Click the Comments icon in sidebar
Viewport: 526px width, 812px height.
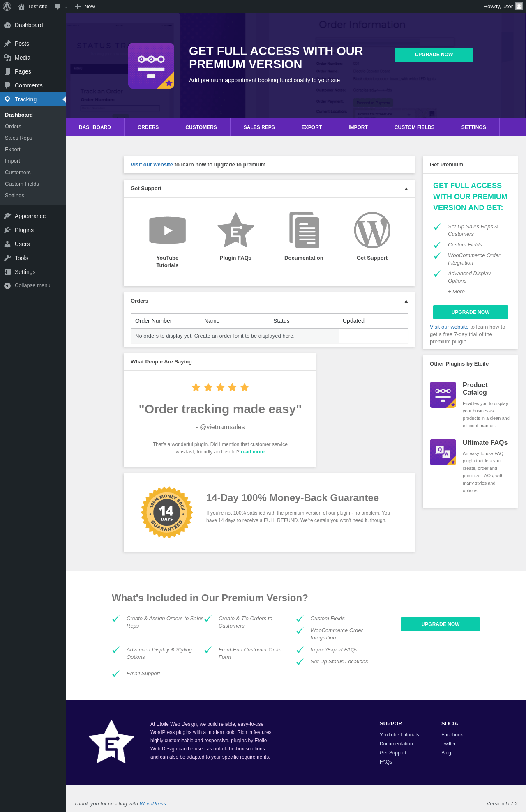click(x=7, y=85)
